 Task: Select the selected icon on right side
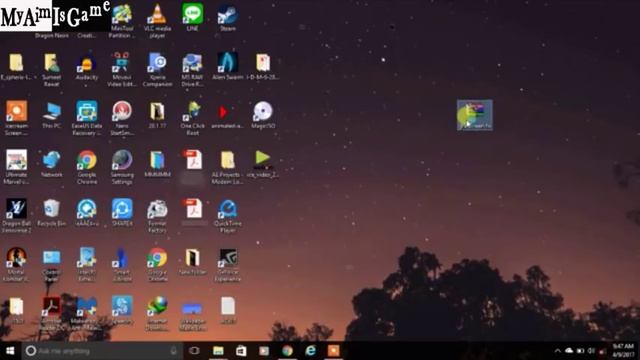[475, 115]
